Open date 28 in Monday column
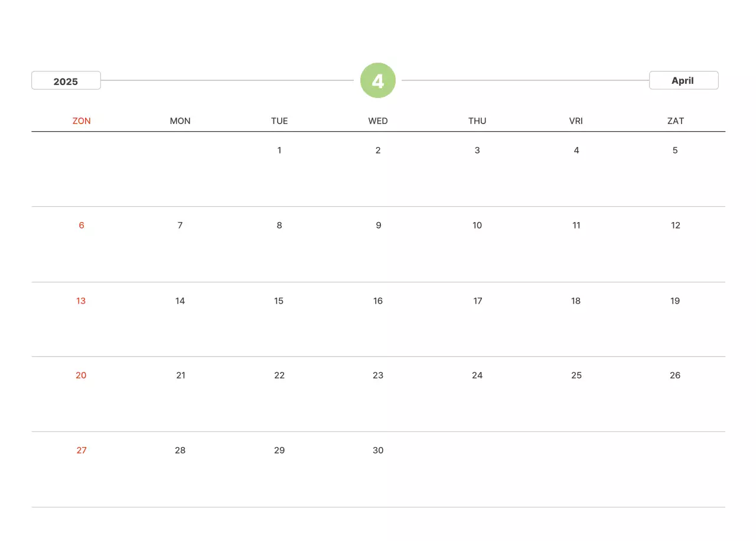This screenshot has width=756, height=541. click(180, 450)
